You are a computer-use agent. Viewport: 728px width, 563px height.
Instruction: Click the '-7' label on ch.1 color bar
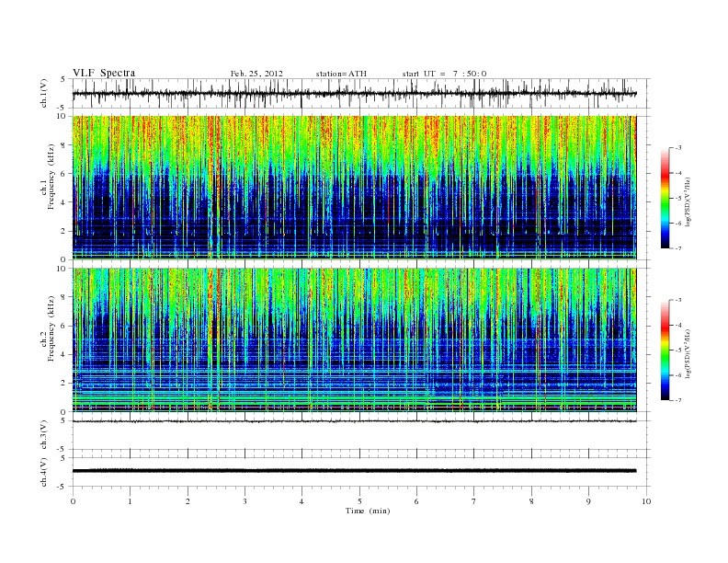[678, 248]
